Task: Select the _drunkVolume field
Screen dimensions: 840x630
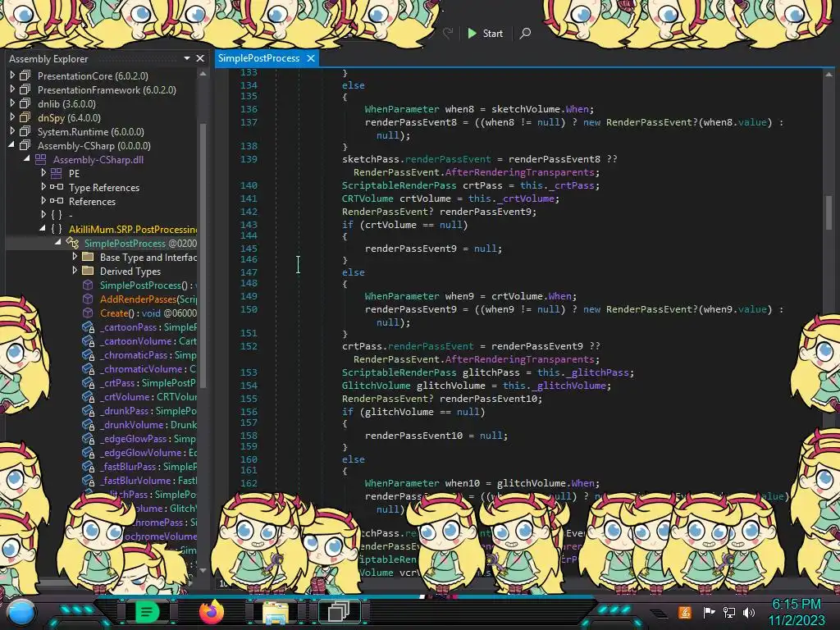Action: [148, 424]
